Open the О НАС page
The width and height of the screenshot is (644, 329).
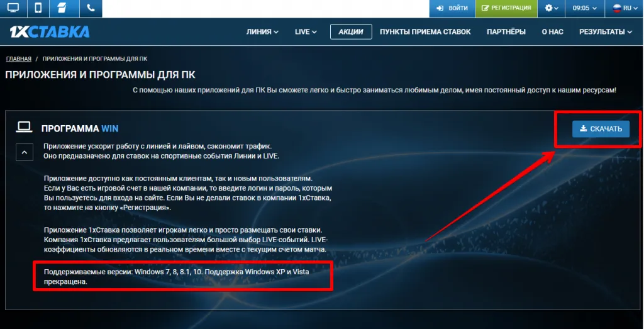[x=552, y=31]
